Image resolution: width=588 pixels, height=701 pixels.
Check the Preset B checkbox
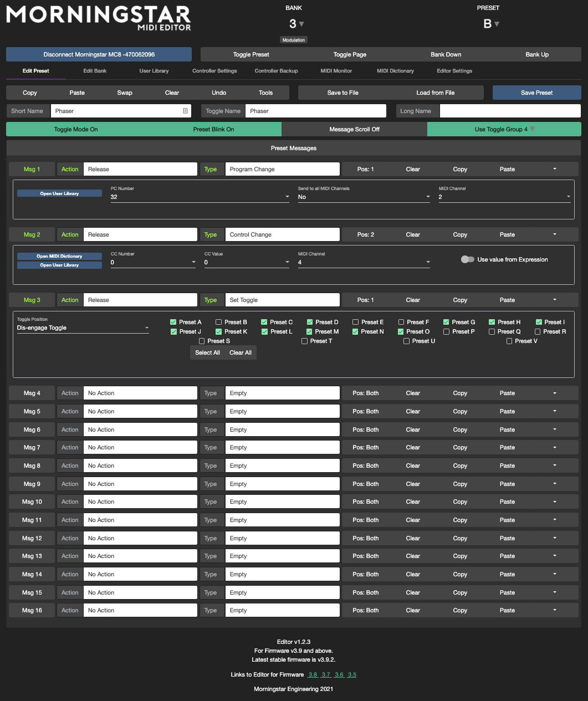(x=219, y=322)
